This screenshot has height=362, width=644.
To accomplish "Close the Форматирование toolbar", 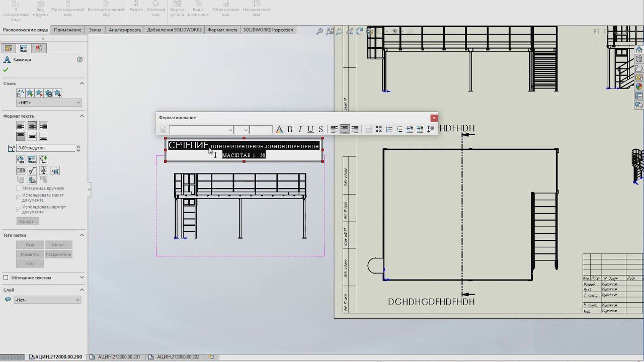I will tap(434, 118).
